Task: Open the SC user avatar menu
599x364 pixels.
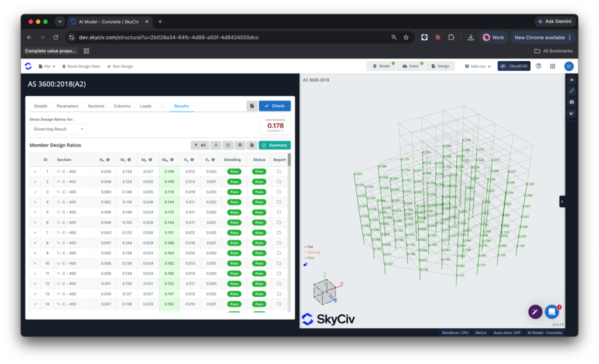Action: tap(569, 66)
